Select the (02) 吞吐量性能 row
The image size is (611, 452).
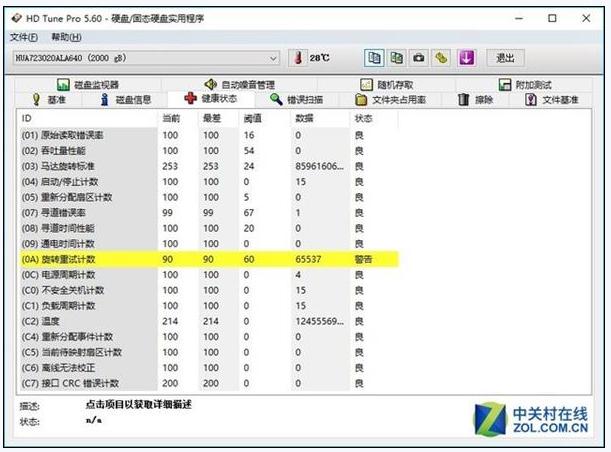tap(208, 151)
